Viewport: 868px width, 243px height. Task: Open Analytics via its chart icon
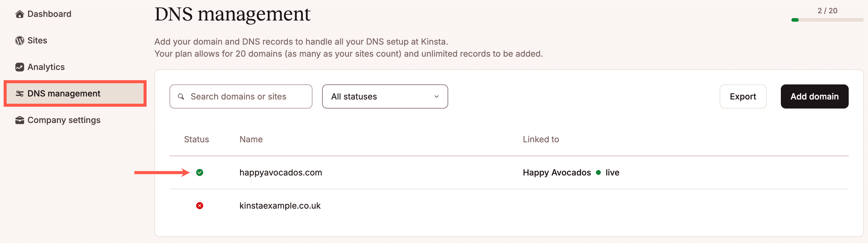pos(20,67)
